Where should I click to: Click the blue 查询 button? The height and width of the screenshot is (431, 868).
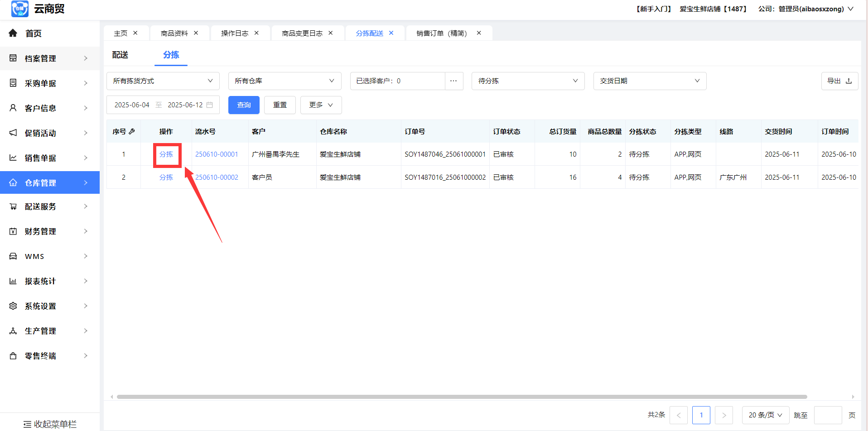coord(244,105)
